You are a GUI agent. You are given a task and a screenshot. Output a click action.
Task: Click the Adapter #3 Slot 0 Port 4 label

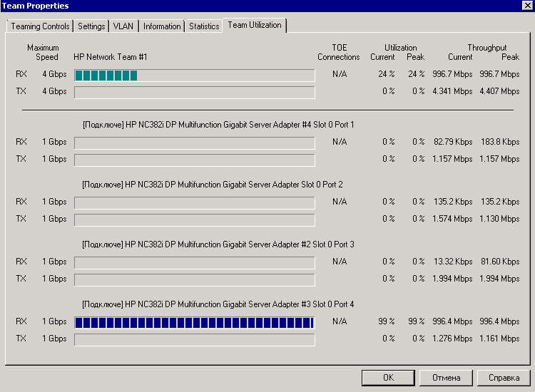218,304
